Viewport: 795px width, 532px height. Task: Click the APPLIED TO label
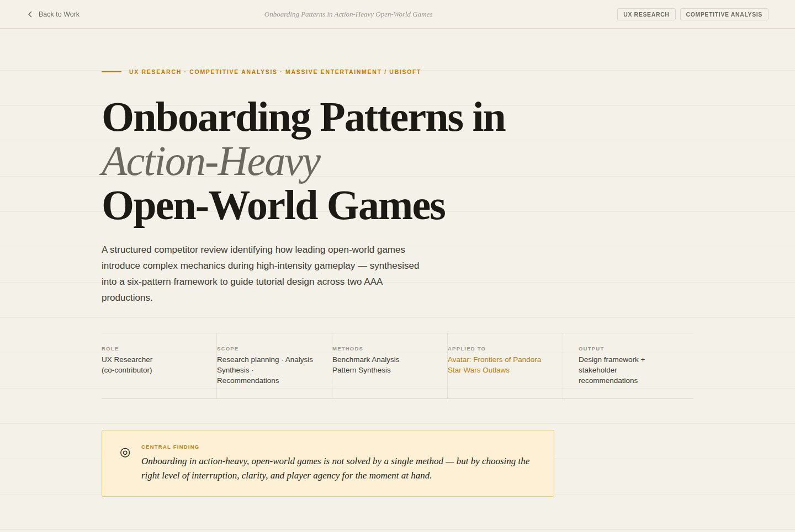point(467,349)
